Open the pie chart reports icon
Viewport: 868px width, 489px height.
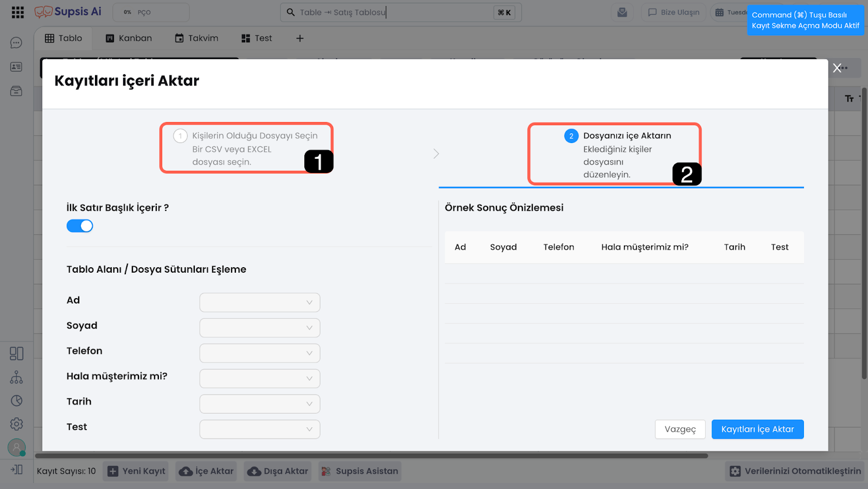pos(16,401)
